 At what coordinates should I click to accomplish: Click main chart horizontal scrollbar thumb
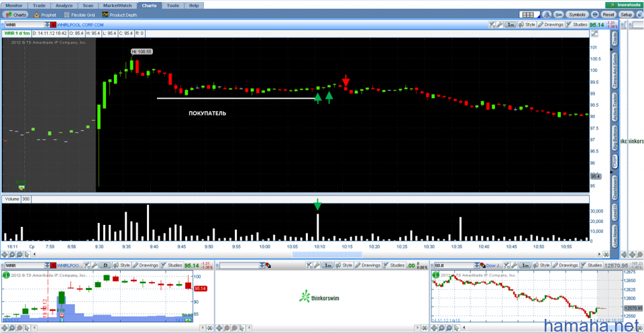327,255
